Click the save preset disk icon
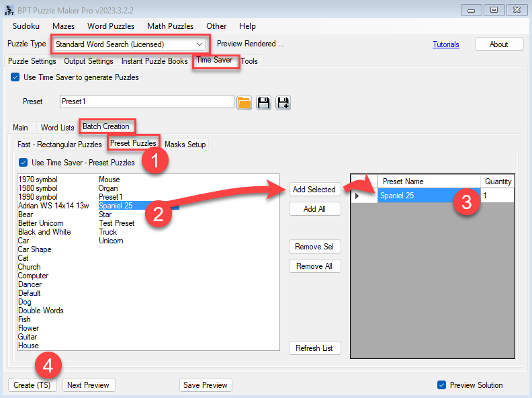The width and height of the screenshot is (532, 398). point(264,102)
